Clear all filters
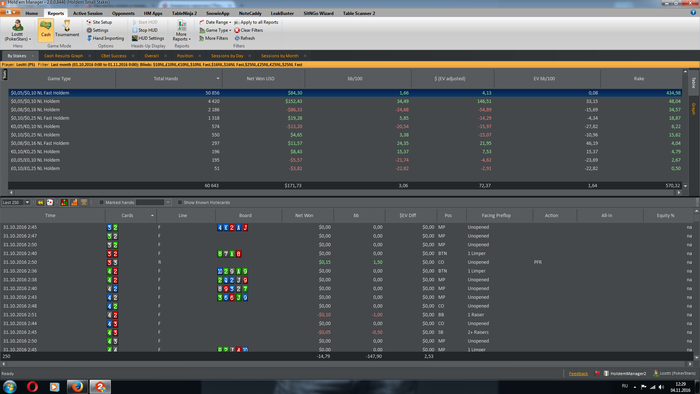This screenshot has width=700, height=394. pos(249,30)
